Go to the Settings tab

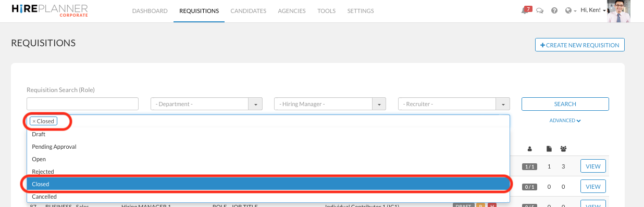361,11
